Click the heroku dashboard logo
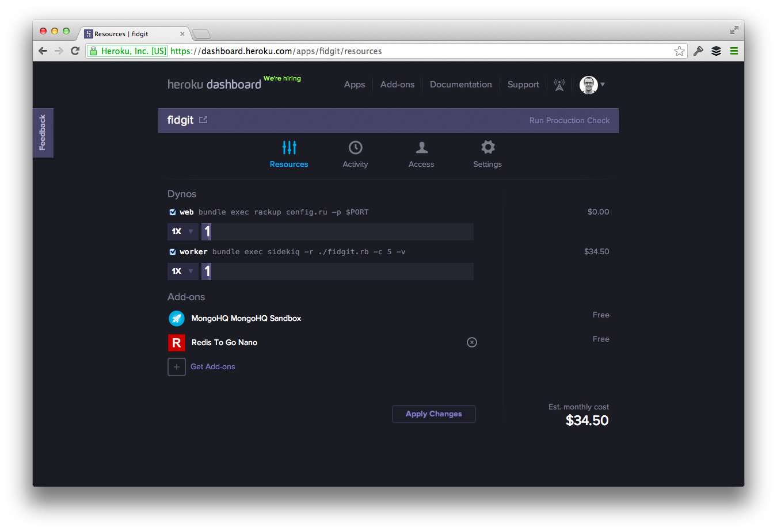The image size is (777, 532). (x=214, y=85)
